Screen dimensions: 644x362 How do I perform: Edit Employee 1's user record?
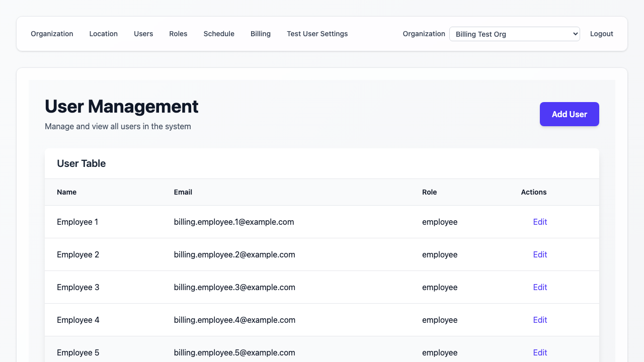[x=540, y=222]
